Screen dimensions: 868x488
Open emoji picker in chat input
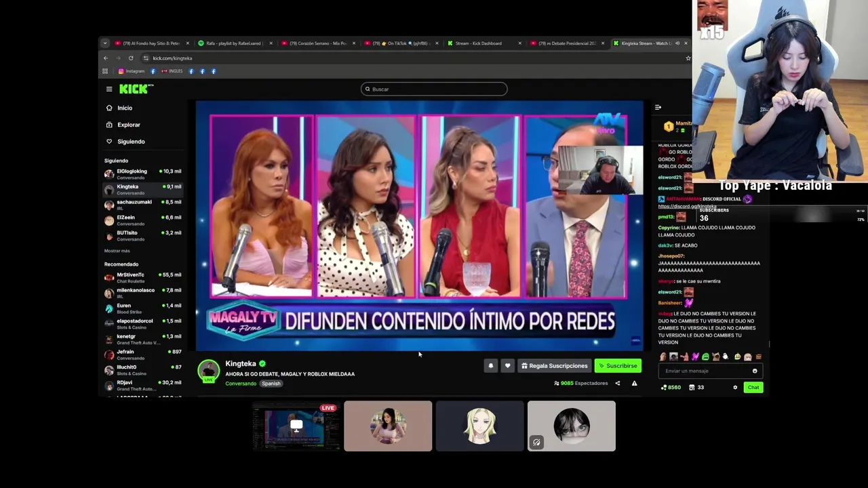tap(755, 371)
